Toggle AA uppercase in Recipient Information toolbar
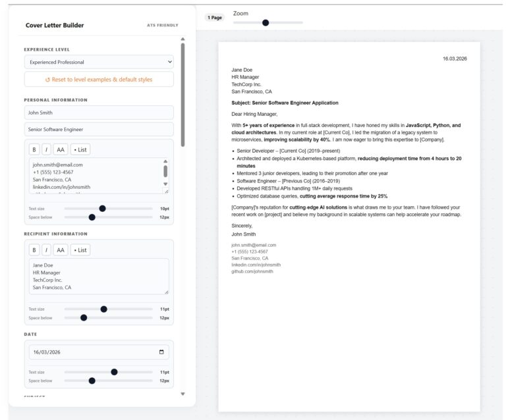 61,250
